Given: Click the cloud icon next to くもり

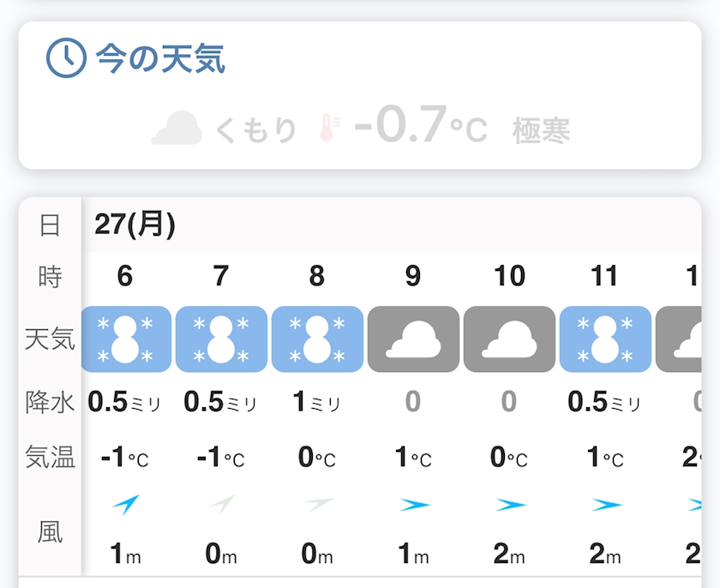Looking at the screenshot, I should pyautogui.click(x=177, y=129).
